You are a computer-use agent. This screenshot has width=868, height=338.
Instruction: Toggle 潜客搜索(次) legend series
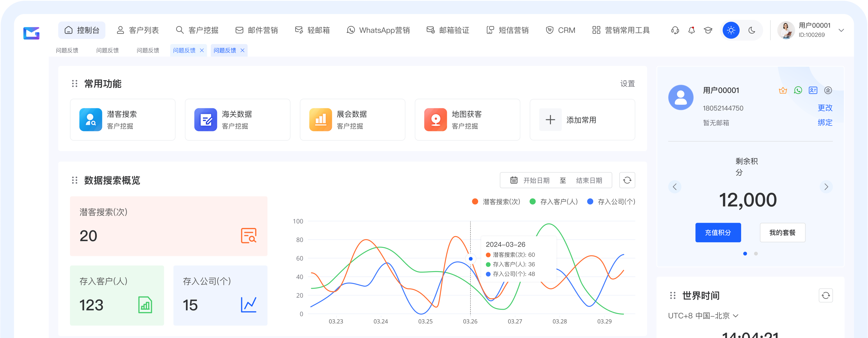pos(496,202)
